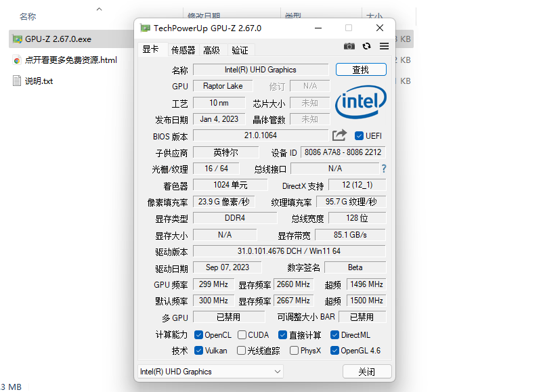Image resolution: width=543 pixels, height=392 pixels.
Task: Click the 10 nm process value
Action: coord(219,103)
